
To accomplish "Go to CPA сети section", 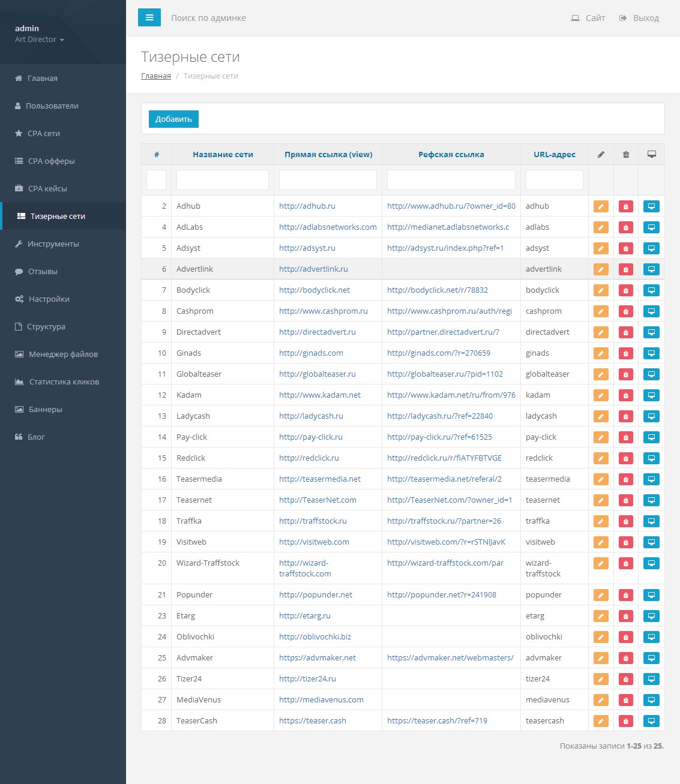I will [63, 133].
